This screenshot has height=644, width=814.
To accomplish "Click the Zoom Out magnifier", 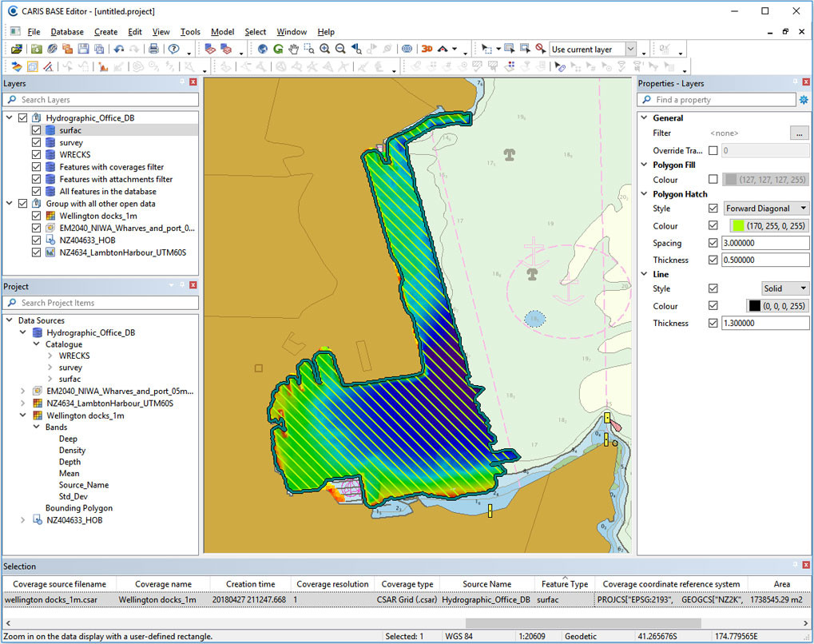I will click(340, 49).
